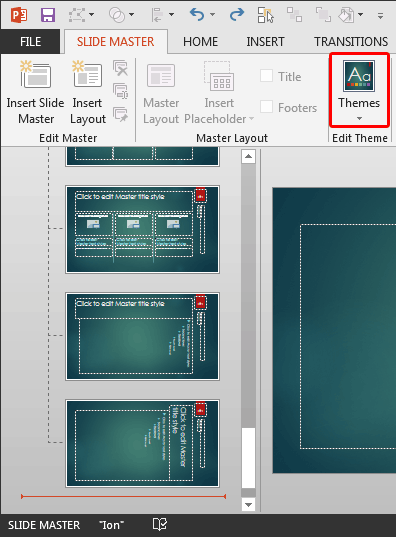The height and width of the screenshot is (537, 396).
Task: Click the "Ion" theme name in status bar
Action: pyautogui.click(x=111, y=525)
